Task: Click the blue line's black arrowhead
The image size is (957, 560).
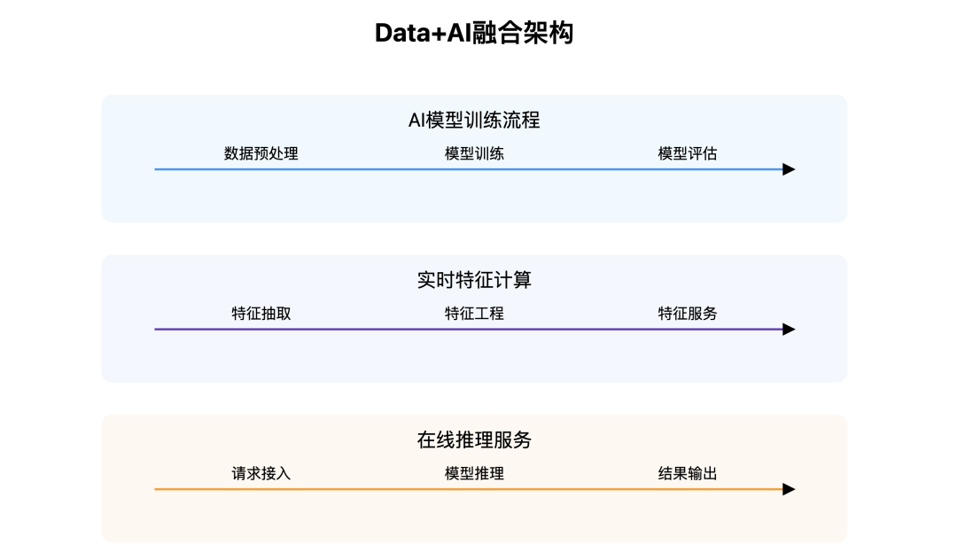Action: click(x=789, y=169)
